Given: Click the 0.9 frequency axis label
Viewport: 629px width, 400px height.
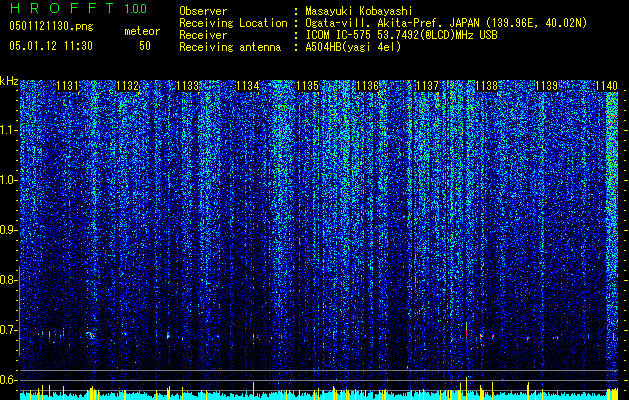Looking at the screenshot, I should (x=9, y=230).
